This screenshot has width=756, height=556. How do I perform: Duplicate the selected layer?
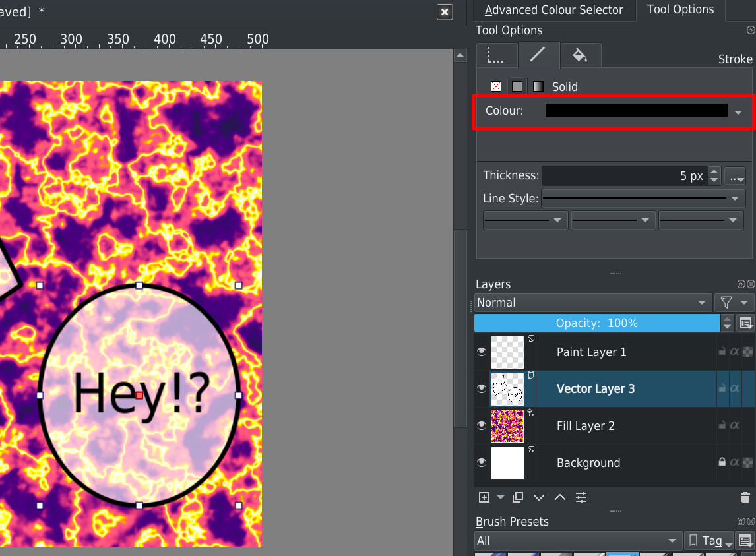(518, 497)
